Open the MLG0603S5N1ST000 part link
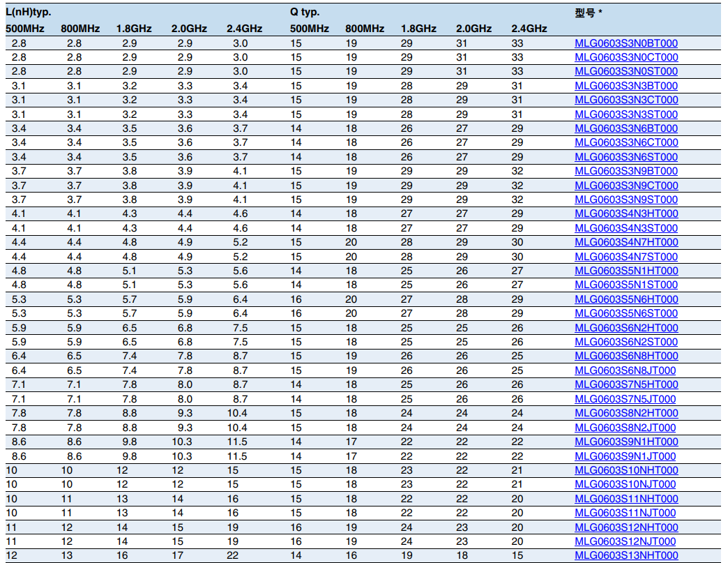This screenshot has width=728, height=563. [626, 285]
